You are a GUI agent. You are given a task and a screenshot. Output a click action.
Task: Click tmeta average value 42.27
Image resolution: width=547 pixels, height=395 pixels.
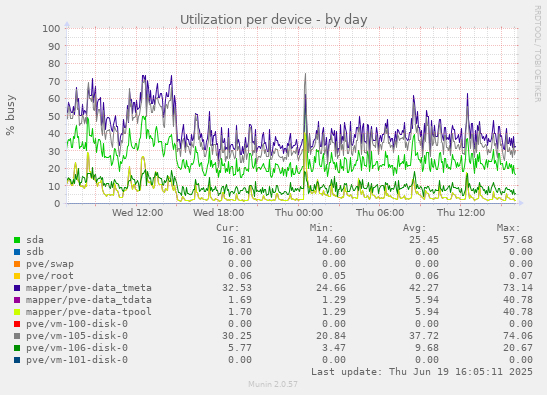coord(424,288)
